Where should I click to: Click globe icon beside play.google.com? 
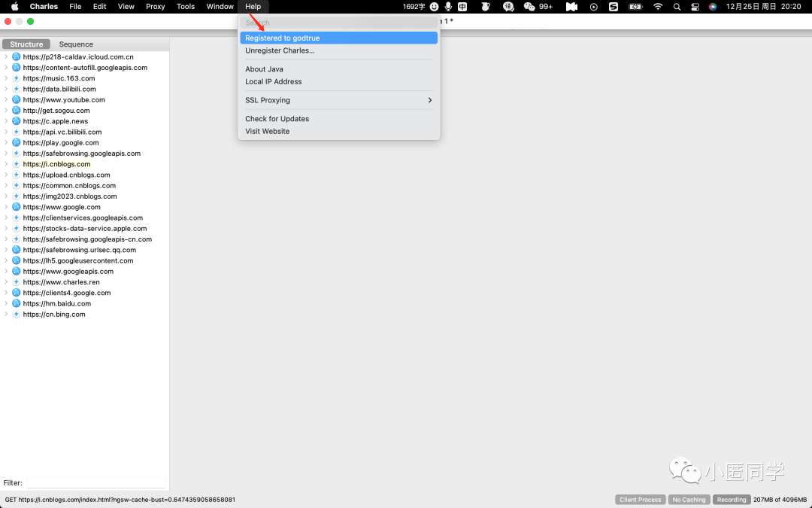tap(16, 142)
